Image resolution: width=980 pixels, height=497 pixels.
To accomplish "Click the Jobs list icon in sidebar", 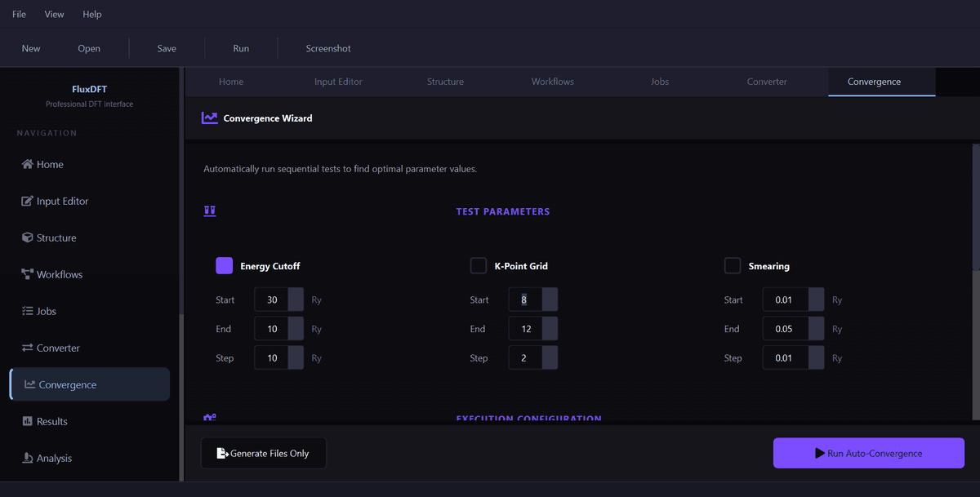I will click(28, 312).
